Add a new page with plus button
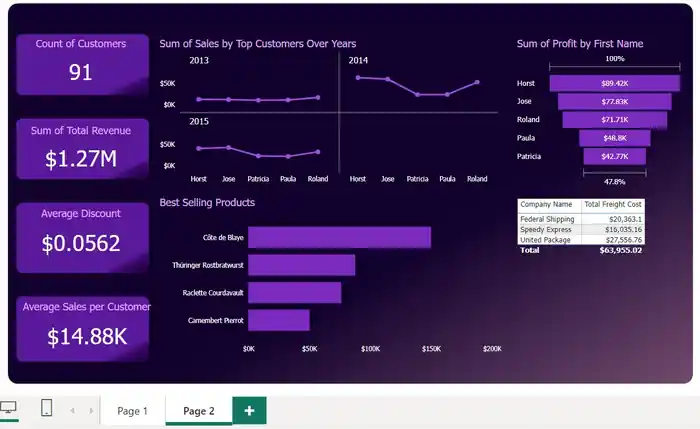Image resolution: width=700 pixels, height=429 pixels. [x=249, y=410]
